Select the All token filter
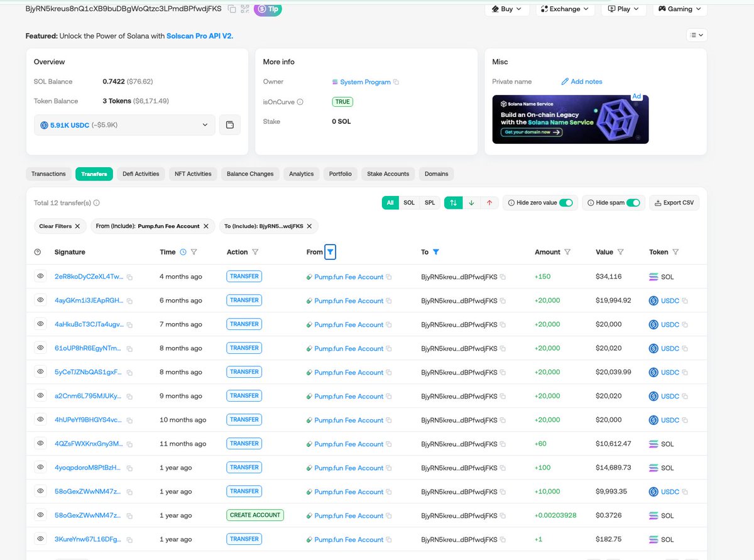Viewport: 754px width, 560px height. [x=390, y=202]
